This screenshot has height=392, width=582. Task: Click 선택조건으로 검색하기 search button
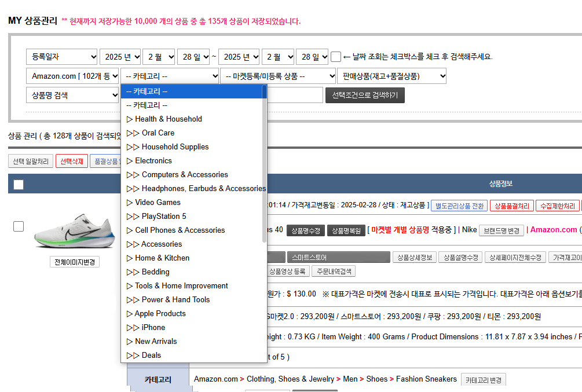[x=365, y=95]
